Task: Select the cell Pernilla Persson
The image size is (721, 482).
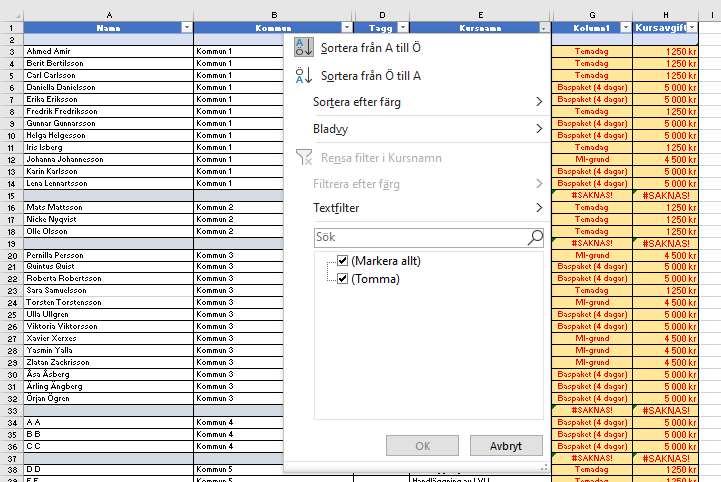Action: tap(109, 255)
